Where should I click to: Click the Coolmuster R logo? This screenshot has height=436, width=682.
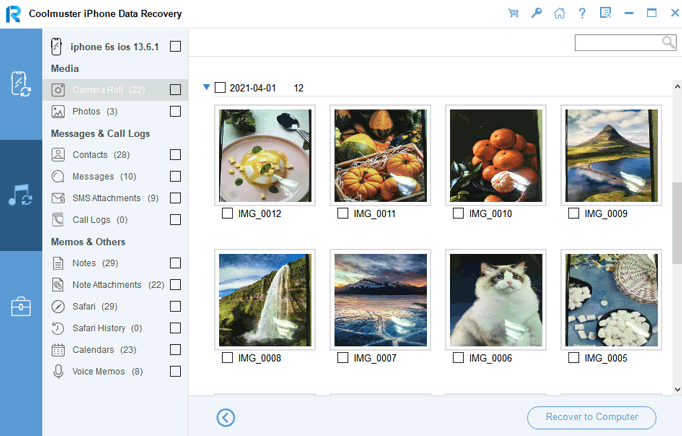(13, 14)
